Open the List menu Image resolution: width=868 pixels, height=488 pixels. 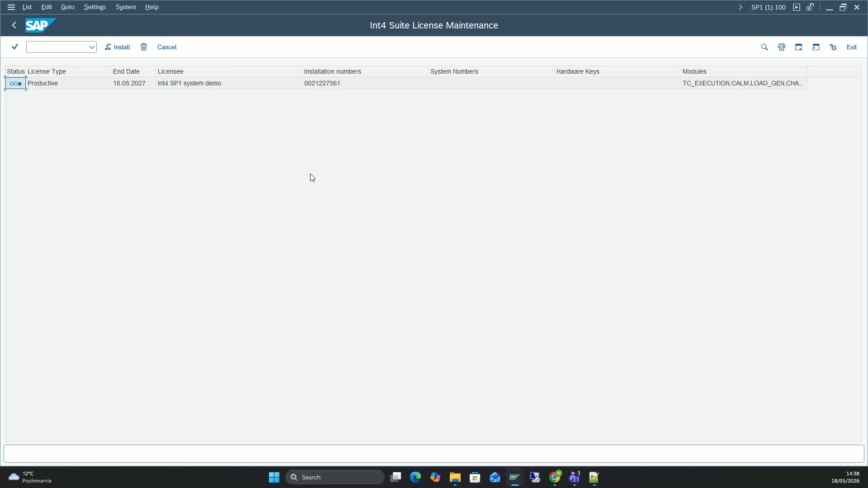[27, 7]
